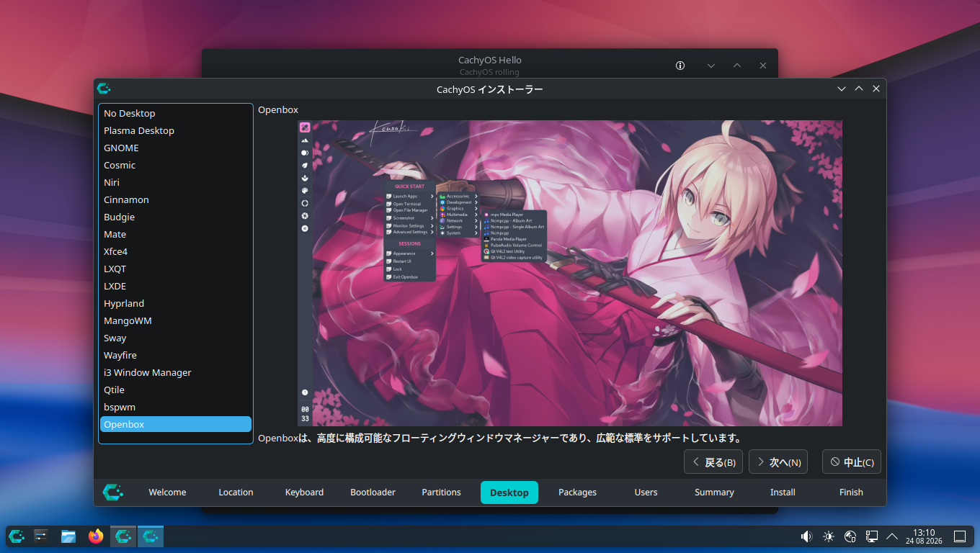The image size is (980, 553).
Task: Select the active Desktop step
Action: click(509, 493)
